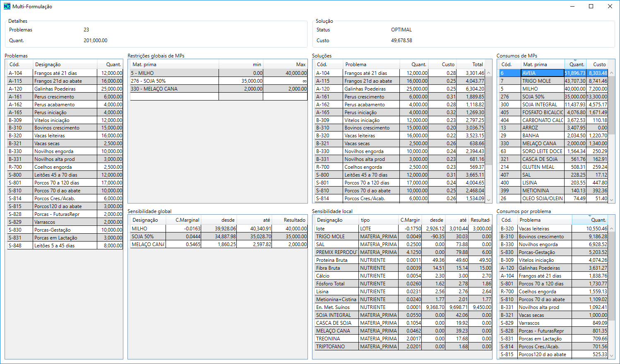Click the Multi-Formulação app icon in title bar
620x364 pixels.
(7, 6)
